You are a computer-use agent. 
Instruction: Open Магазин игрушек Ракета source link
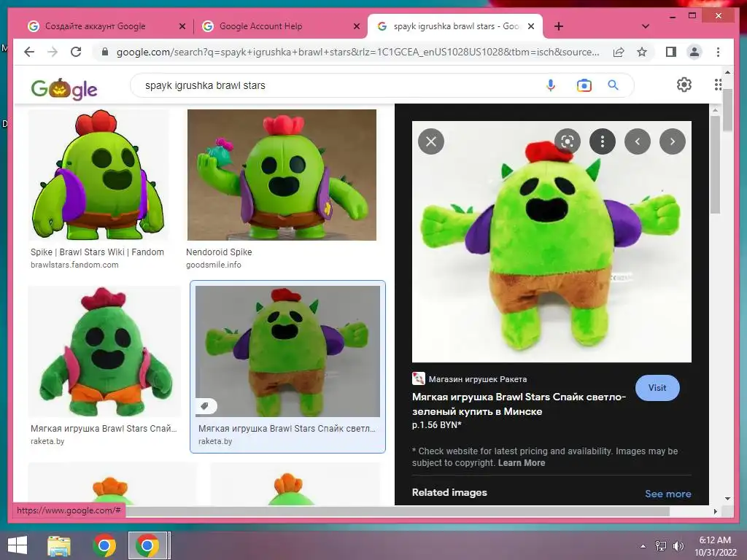pyautogui.click(x=469, y=379)
